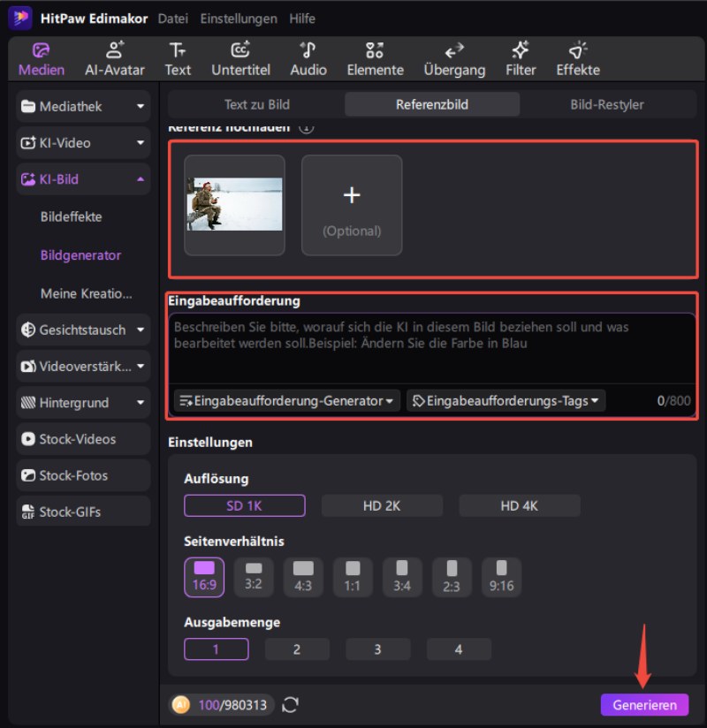Open the Audio tool

308,58
